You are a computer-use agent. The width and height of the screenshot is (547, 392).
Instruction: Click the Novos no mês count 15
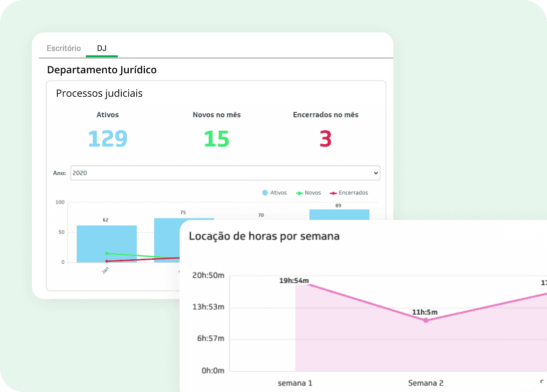[217, 139]
